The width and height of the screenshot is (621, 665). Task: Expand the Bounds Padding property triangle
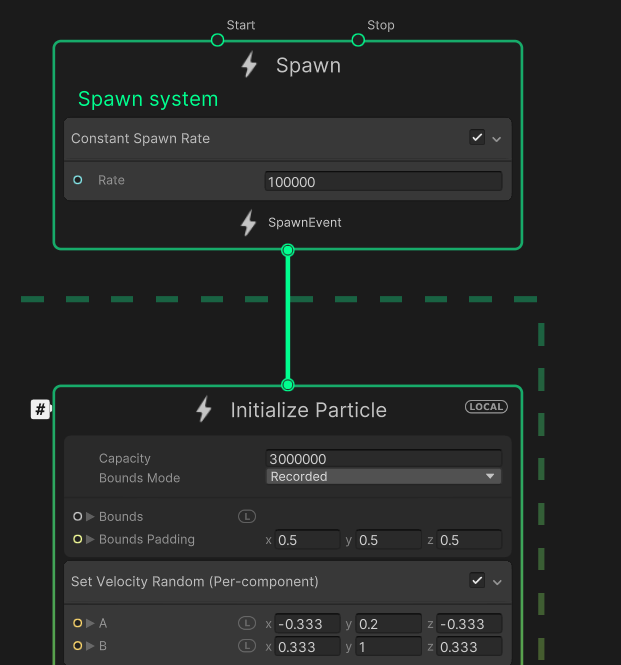tap(90, 539)
